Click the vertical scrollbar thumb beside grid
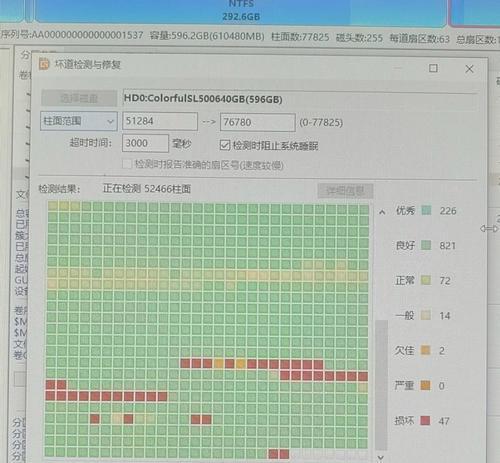Image resolution: width=500 pixels, height=463 pixels. [x=381, y=385]
